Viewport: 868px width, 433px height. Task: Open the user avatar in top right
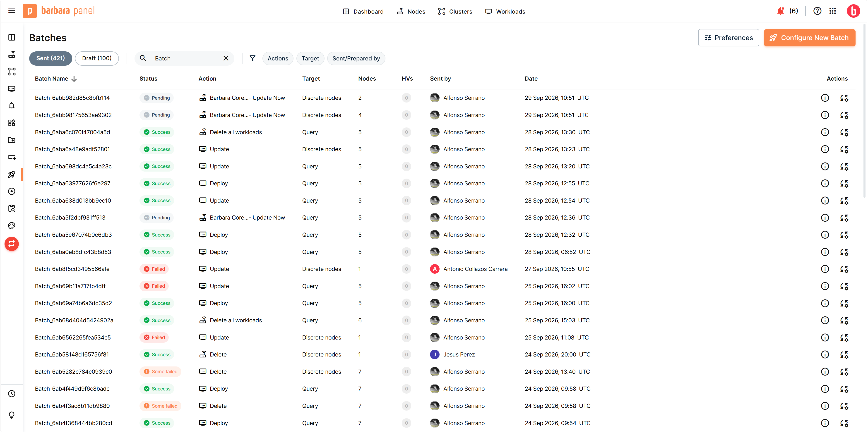tap(853, 11)
